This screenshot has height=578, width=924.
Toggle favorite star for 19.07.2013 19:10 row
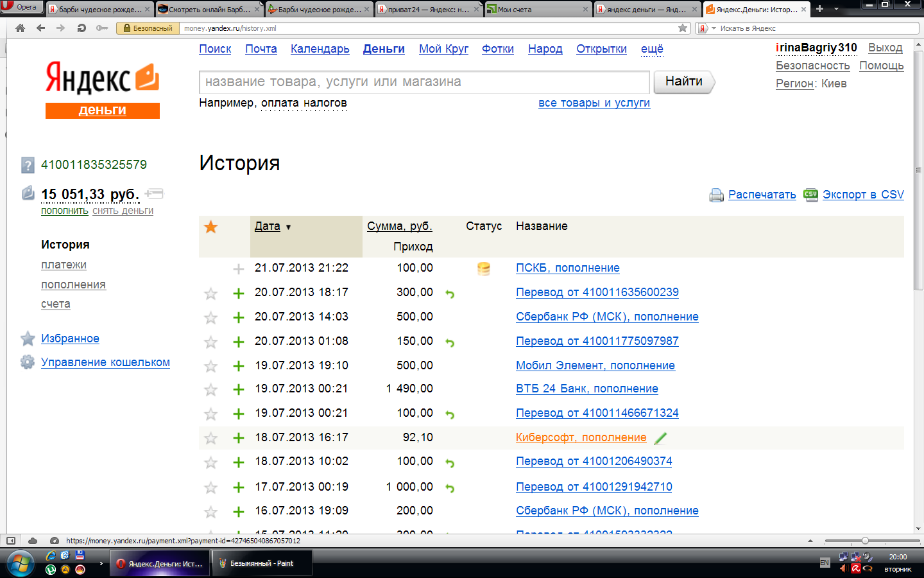210,367
